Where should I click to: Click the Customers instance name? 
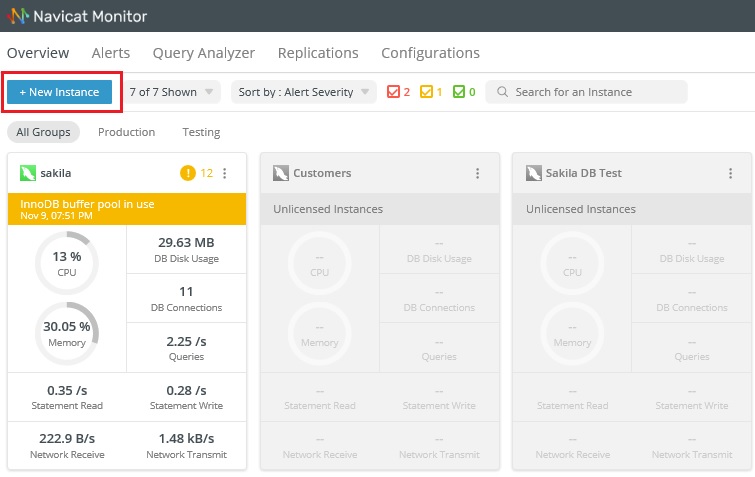coord(322,173)
